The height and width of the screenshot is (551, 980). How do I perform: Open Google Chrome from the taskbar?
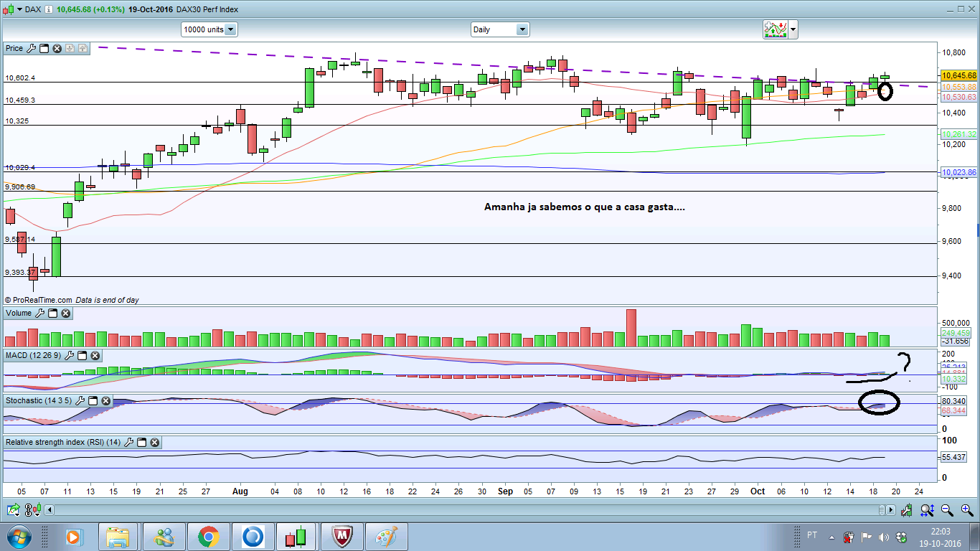coord(209,537)
